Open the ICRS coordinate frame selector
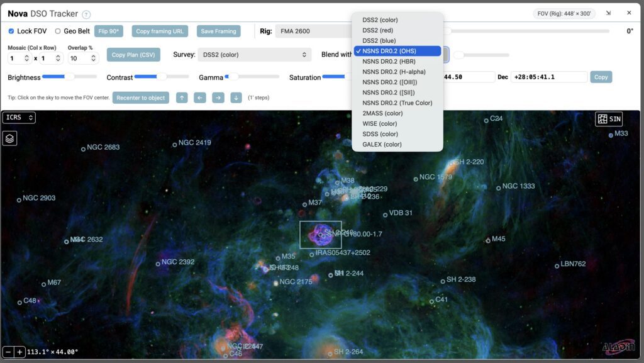The width and height of the screenshot is (644, 363). pyautogui.click(x=18, y=117)
